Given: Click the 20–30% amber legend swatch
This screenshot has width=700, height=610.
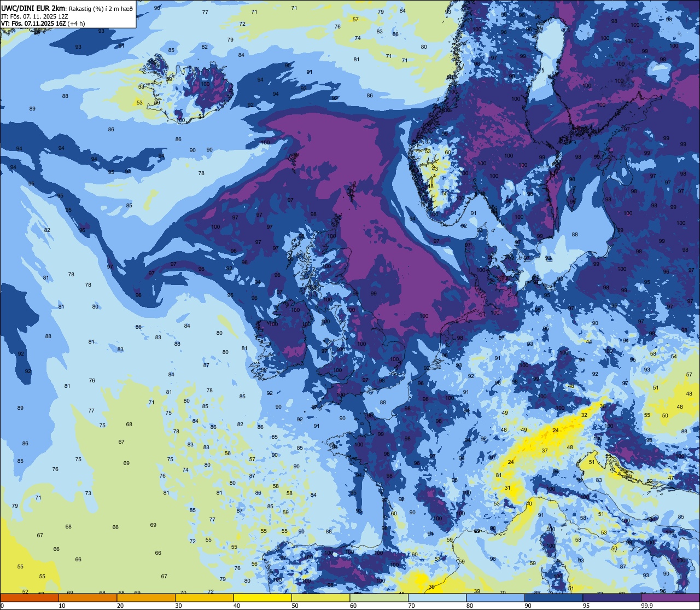Looking at the screenshot, I should tap(146, 598).
